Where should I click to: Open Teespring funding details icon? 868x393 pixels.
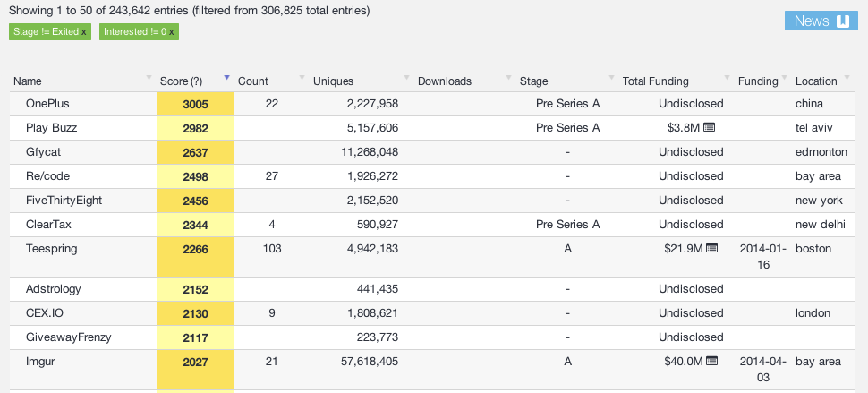[x=712, y=249]
